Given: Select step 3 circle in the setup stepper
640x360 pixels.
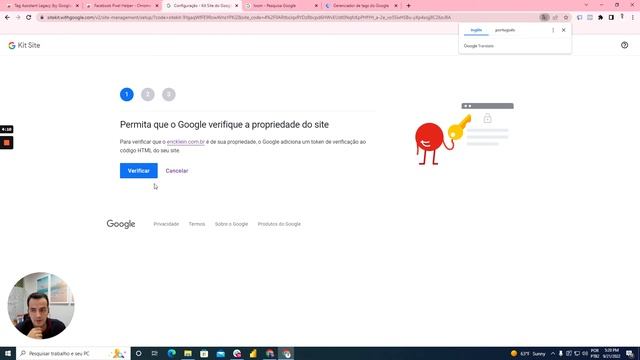Looking at the screenshot, I should (169, 94).
